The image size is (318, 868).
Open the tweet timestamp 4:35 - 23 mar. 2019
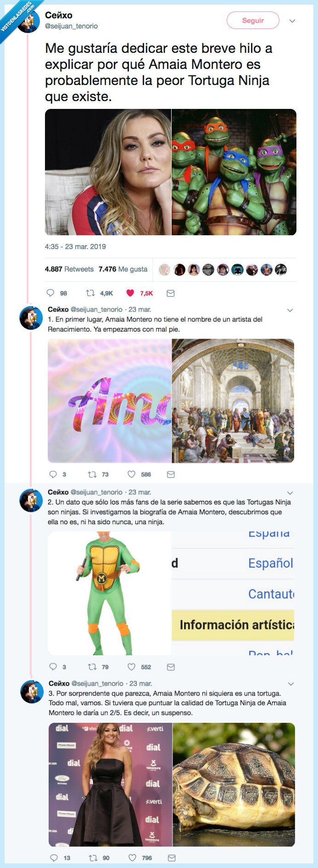click(75, 246)
